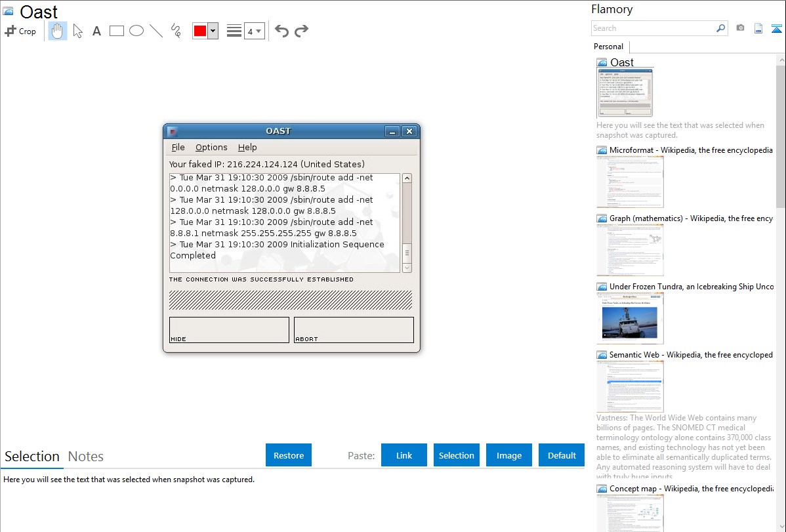Switch to the Selection tab
786x532 pixels.
pyautogui.click(x=32, y=457)
